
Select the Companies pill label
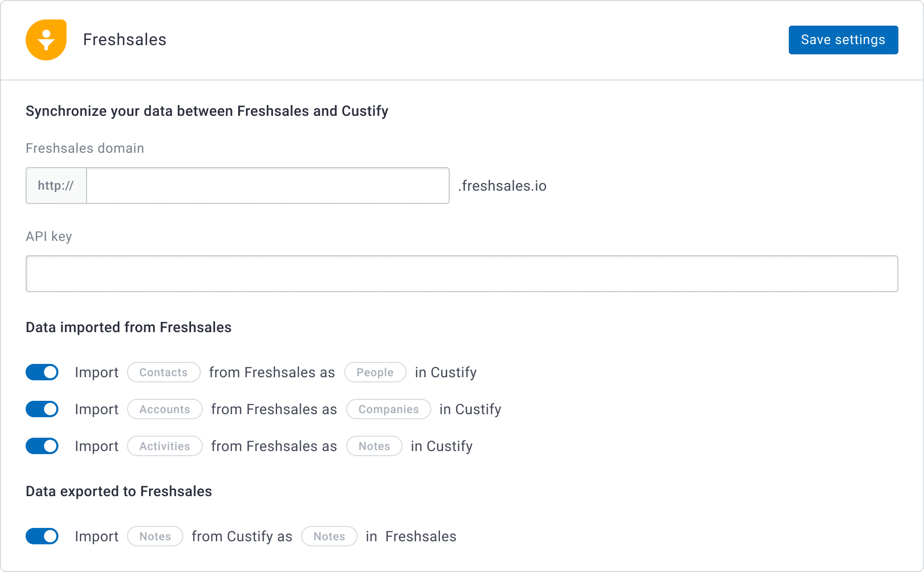point(388,409)
